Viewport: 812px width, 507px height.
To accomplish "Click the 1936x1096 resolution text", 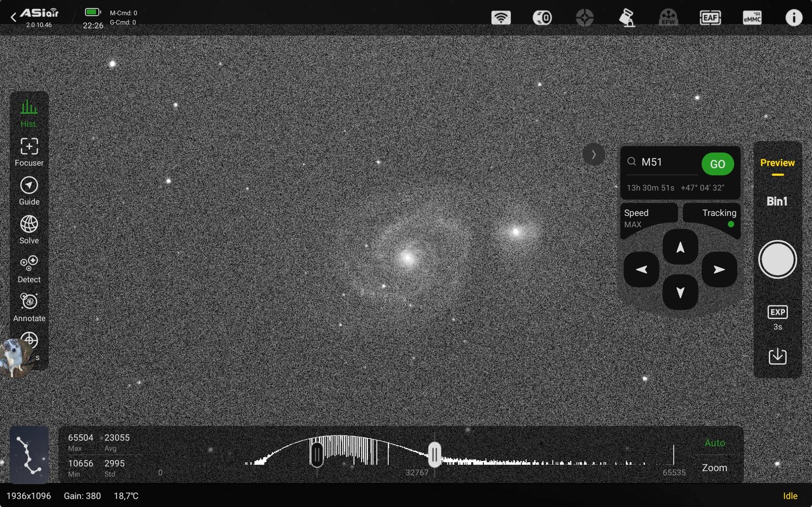I will click(29, 496).
